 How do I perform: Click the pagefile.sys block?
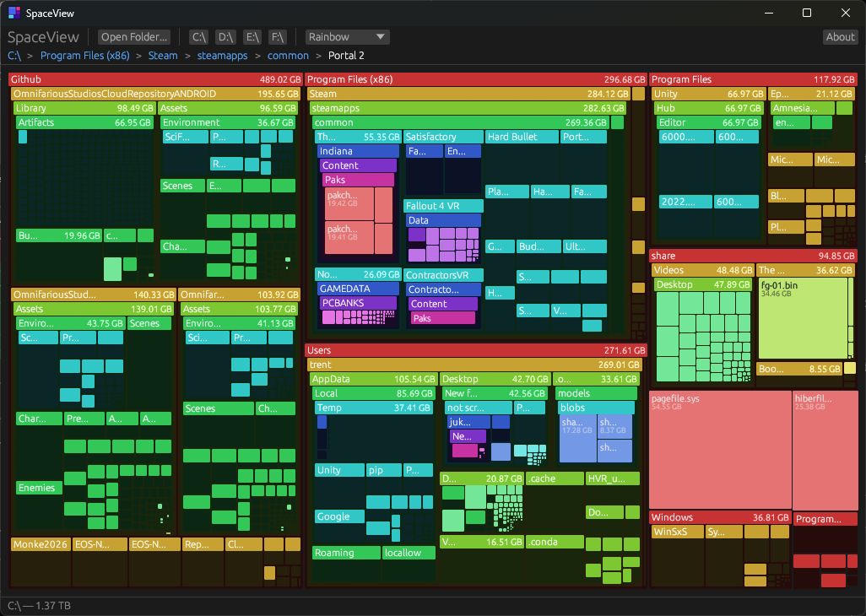[x=720, y=447]
